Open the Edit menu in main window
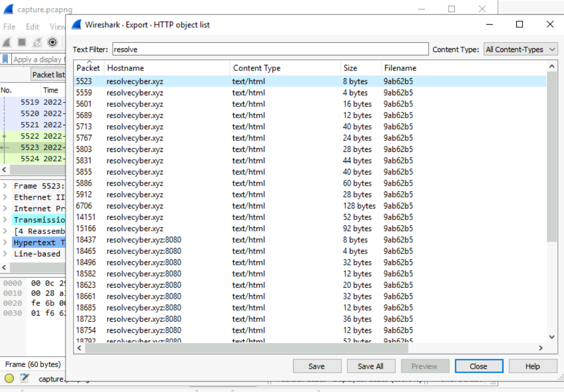The height and width of the screenshot is (392, 564). pos(32,27)
